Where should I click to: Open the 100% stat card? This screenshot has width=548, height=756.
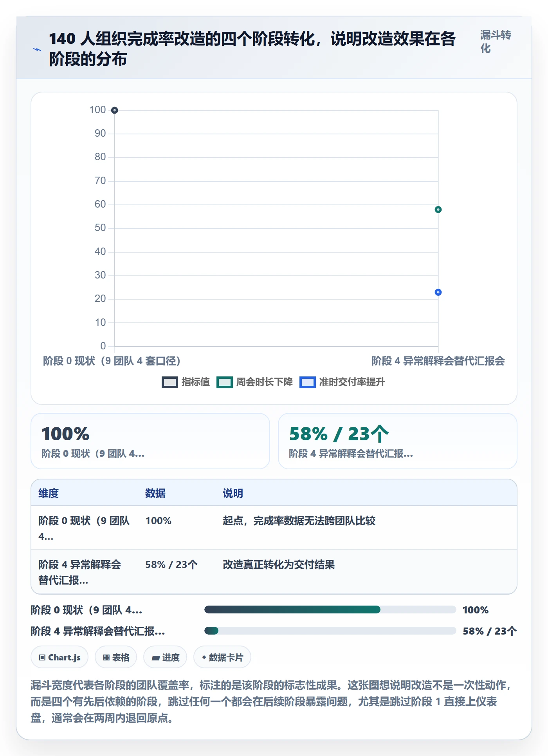[150, 441]
